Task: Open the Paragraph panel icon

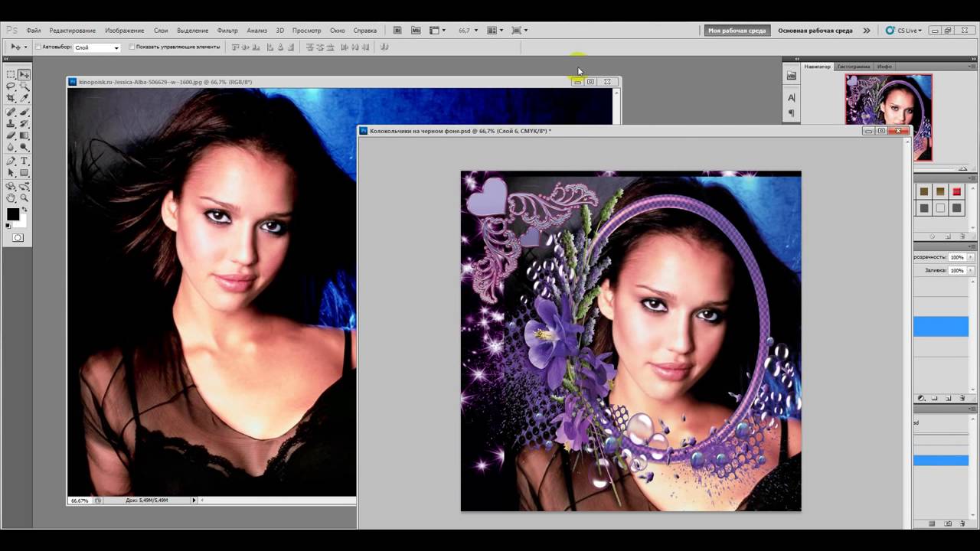Action: pyautogui.click(x=792, y=113)
